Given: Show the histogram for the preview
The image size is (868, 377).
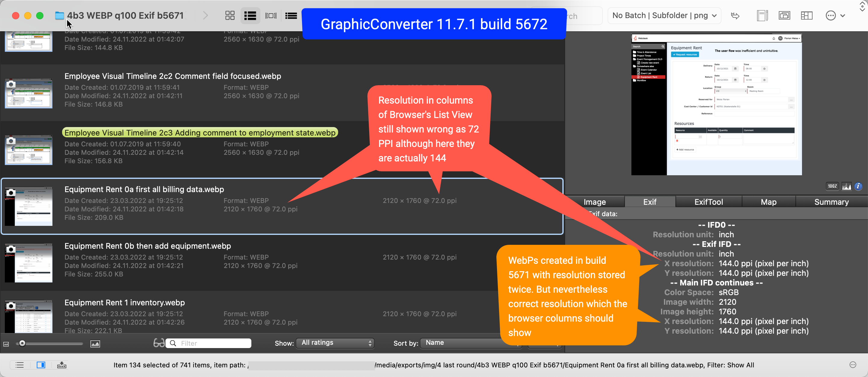Looking at the screenshot, I should [x=846, y=186].
